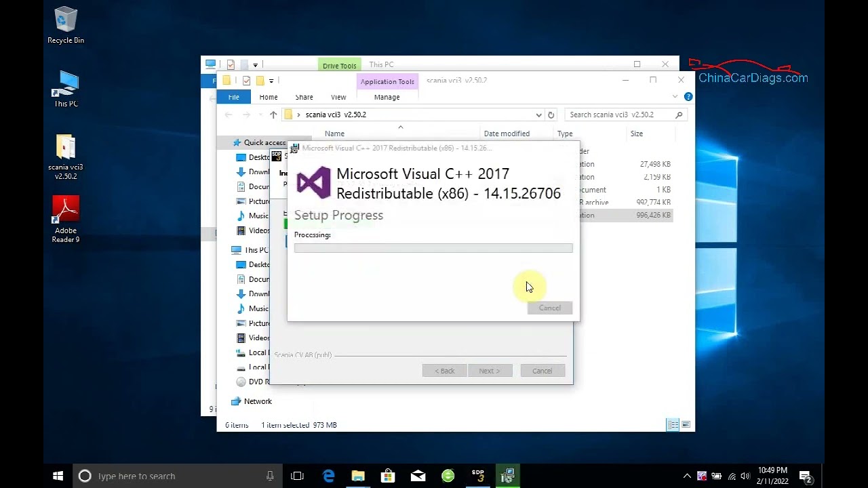
Task: Click the Back arrow in explorer navigation
Action: [x=229, y=115]
